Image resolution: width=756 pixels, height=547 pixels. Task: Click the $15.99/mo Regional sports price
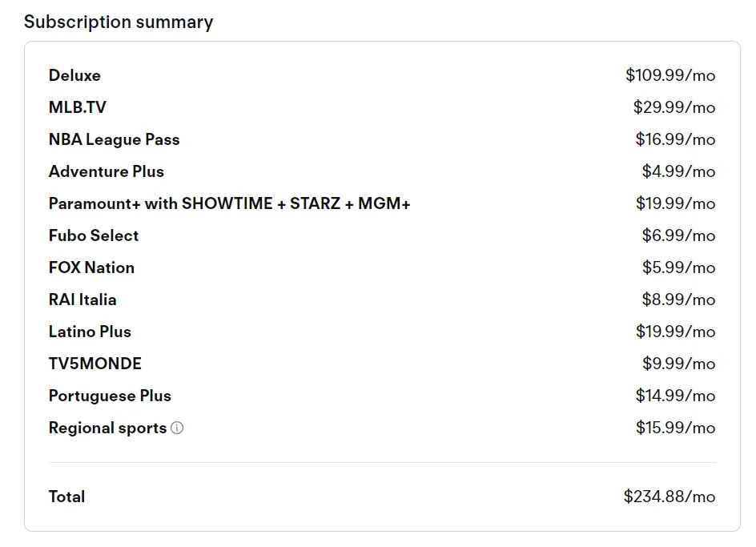[675, 428]
